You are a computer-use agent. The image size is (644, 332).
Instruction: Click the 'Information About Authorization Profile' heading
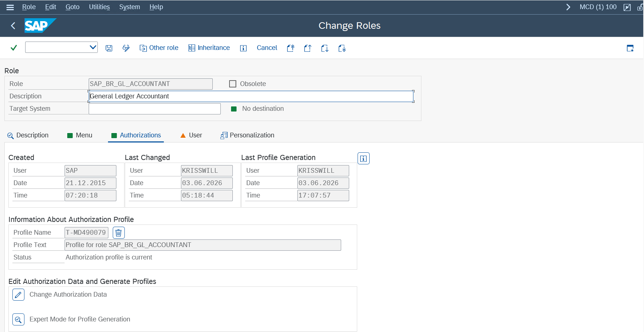click(x=71, y=219)
